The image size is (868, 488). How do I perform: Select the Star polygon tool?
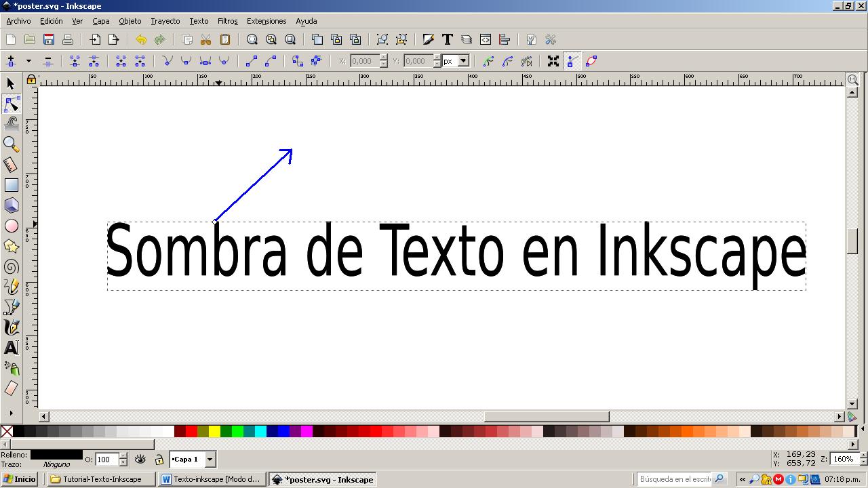(x=11, y=246)
